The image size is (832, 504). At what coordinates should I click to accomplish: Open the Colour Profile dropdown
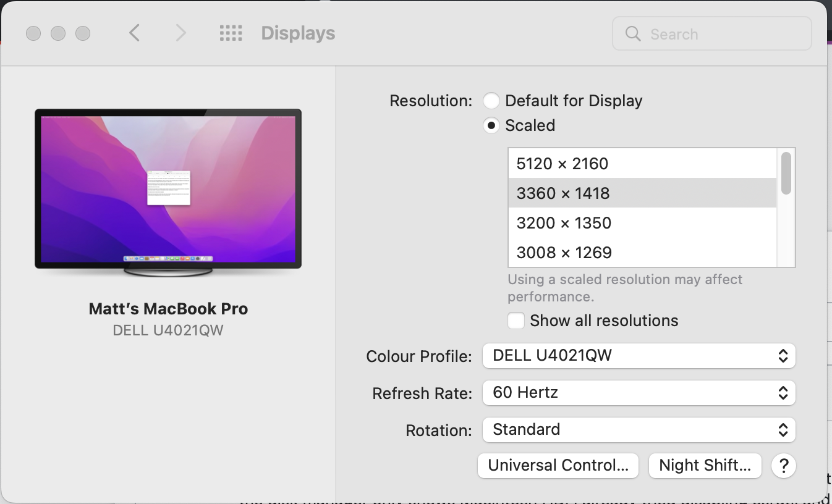(x=639, y=355)
